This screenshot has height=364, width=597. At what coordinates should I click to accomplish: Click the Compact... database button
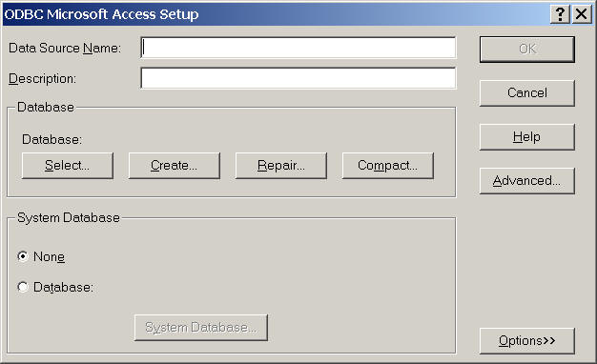[387, 166]
